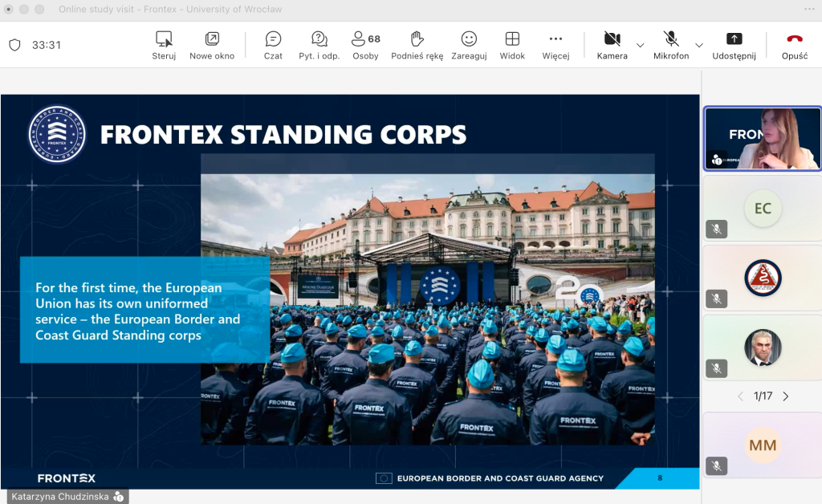
Task: Expand the Mikrofon options arrow
Action: pos(698,45)
